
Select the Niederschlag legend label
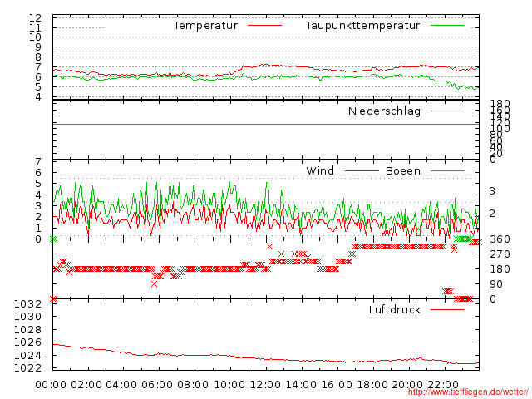(384, 111)
